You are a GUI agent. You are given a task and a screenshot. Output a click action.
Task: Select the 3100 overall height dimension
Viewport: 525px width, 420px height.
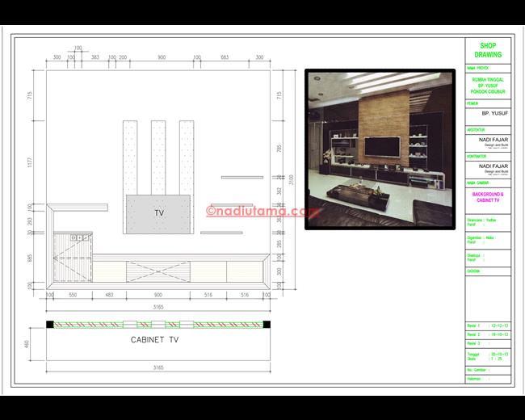point(292,178)
